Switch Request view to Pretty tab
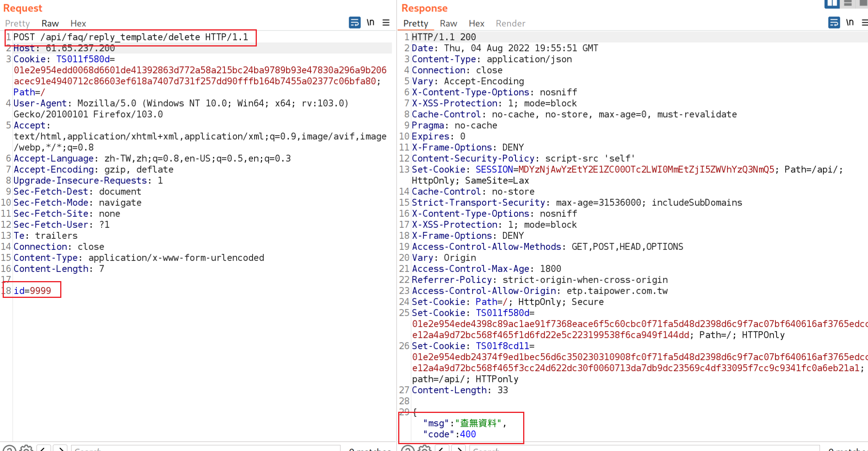The image size is (868, 451). point(18,23)
